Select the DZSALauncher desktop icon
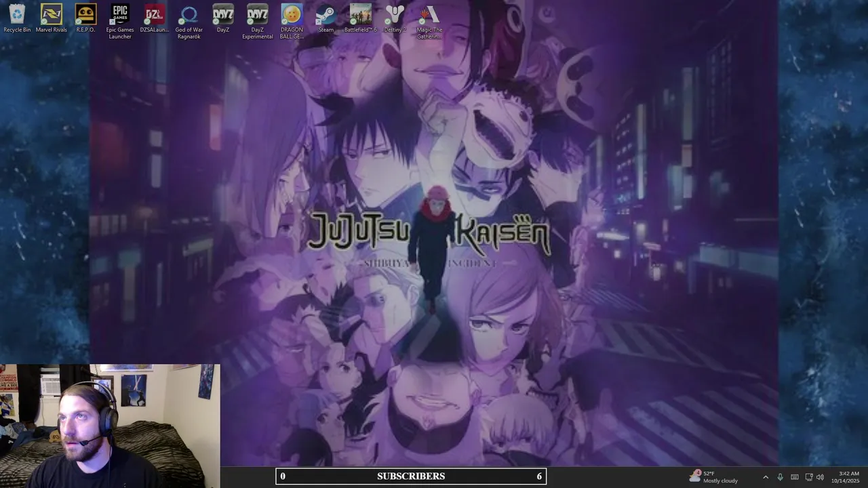 point(155,18)
